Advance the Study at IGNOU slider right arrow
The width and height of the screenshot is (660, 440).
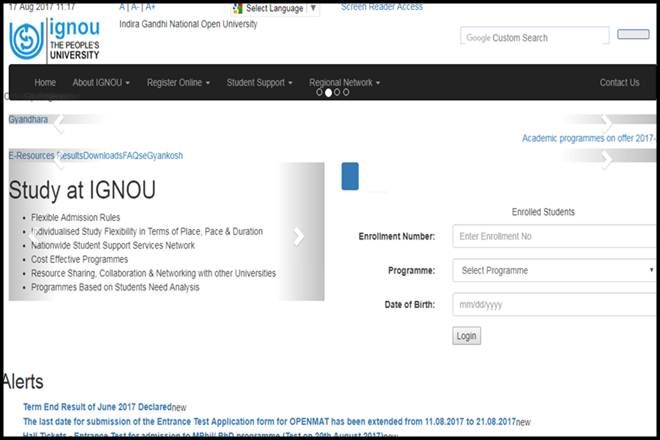298,237
